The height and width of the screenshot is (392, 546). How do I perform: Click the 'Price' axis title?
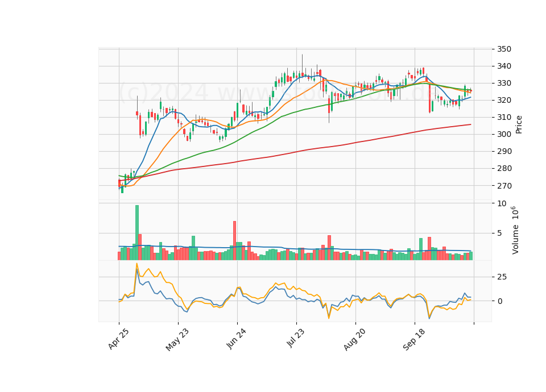tap(519, 124)
